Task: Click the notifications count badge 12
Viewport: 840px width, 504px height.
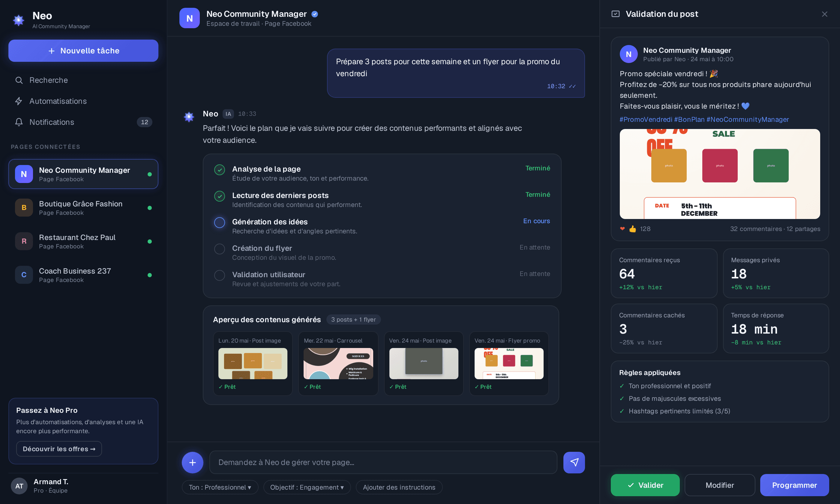Action: click(x=144, y=122)
